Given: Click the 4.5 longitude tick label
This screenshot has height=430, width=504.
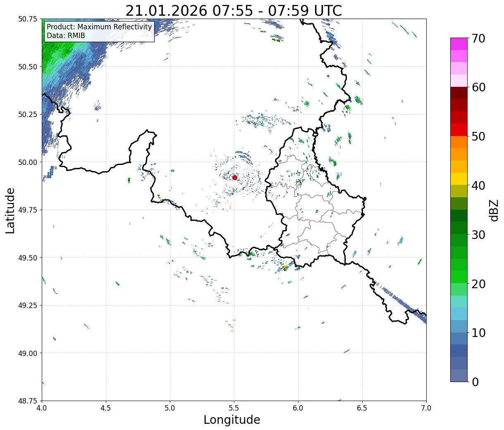Looking at the screenshot, I should (106, 408).
